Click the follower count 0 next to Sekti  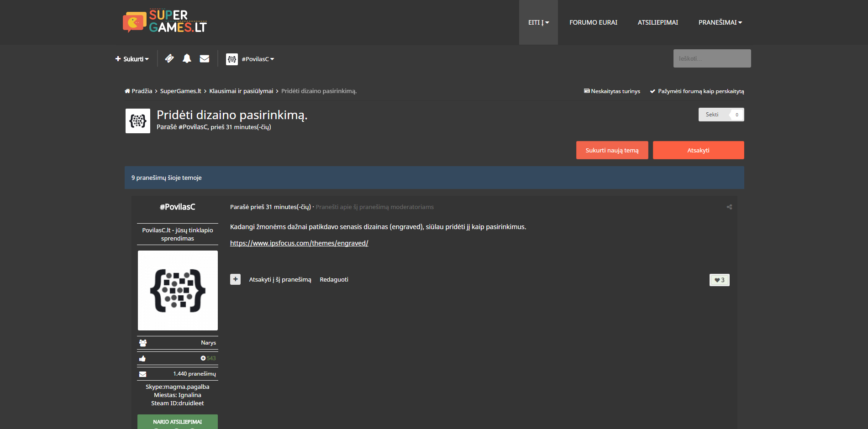pyautogui.click(x=736, y=115)
